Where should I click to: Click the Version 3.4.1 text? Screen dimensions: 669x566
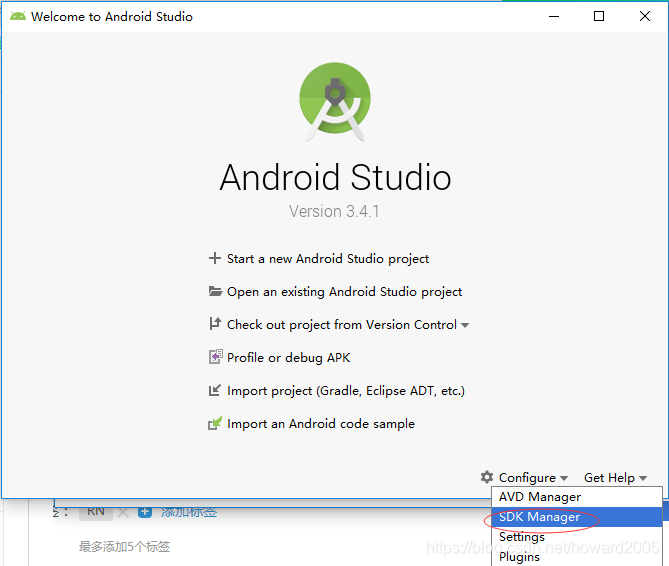334,211
